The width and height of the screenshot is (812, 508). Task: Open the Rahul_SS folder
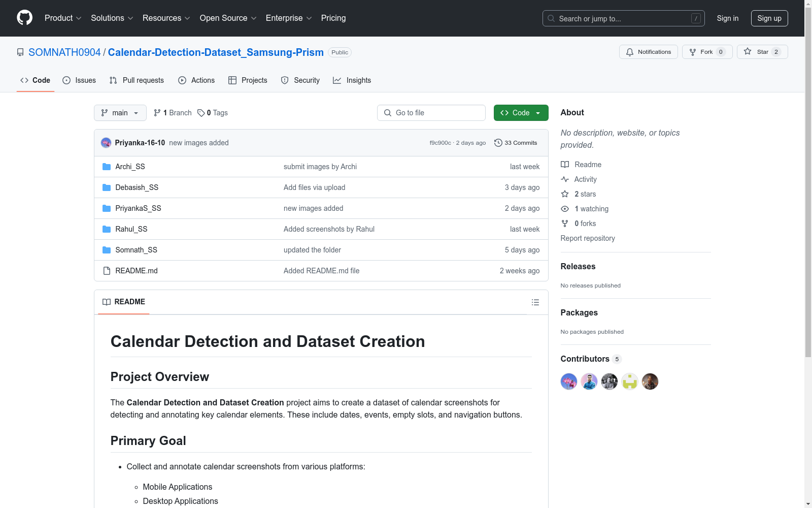click(131, 229)
